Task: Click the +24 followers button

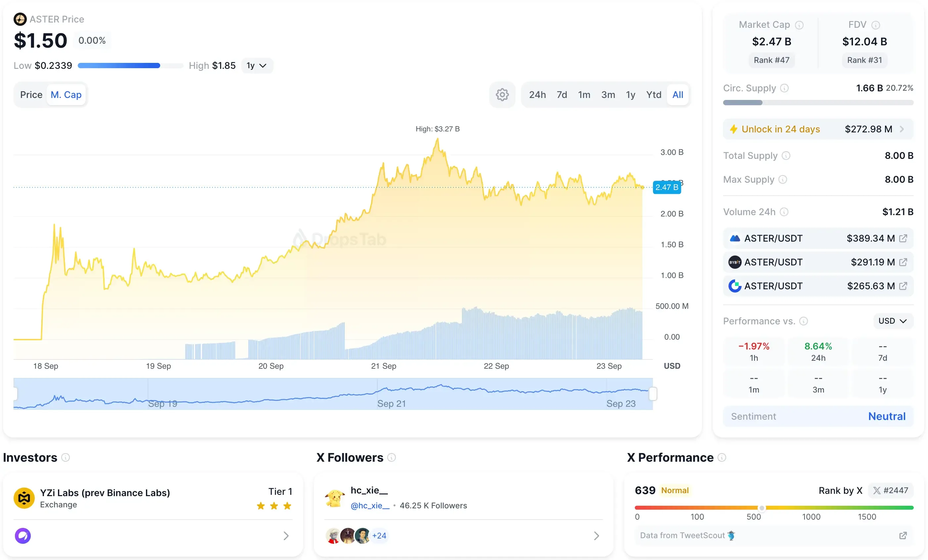Action: [379, 536]
